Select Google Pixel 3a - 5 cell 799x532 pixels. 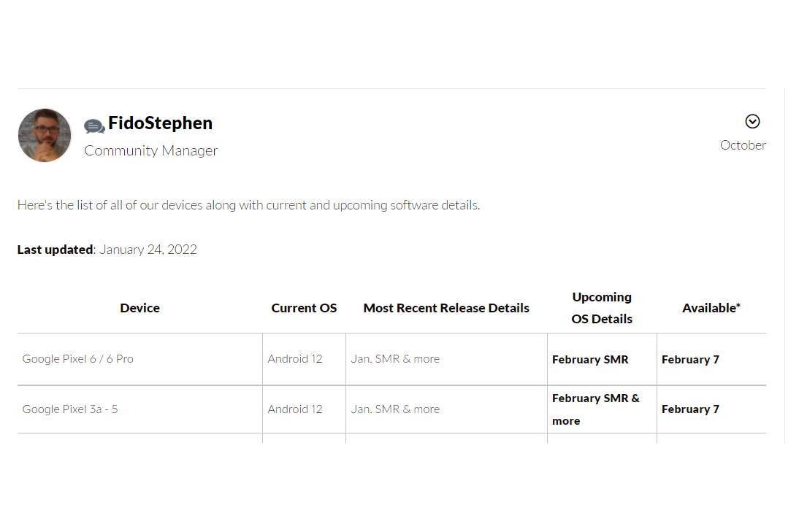(70, 409)
